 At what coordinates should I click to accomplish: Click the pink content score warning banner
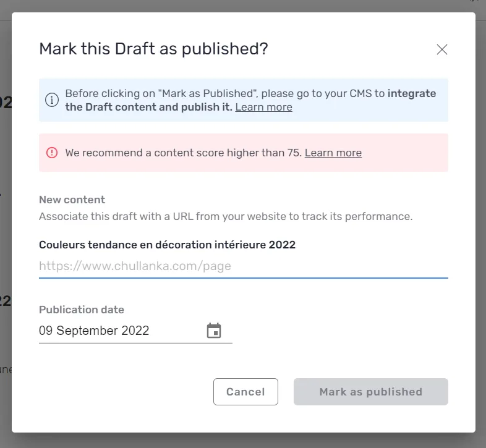tap(244, 153)
